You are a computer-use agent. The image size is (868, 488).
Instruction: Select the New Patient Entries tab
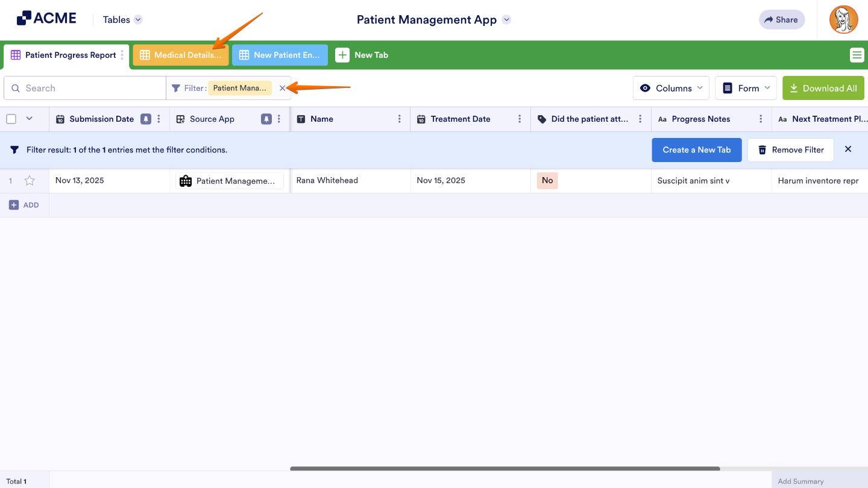click(279, 55)
